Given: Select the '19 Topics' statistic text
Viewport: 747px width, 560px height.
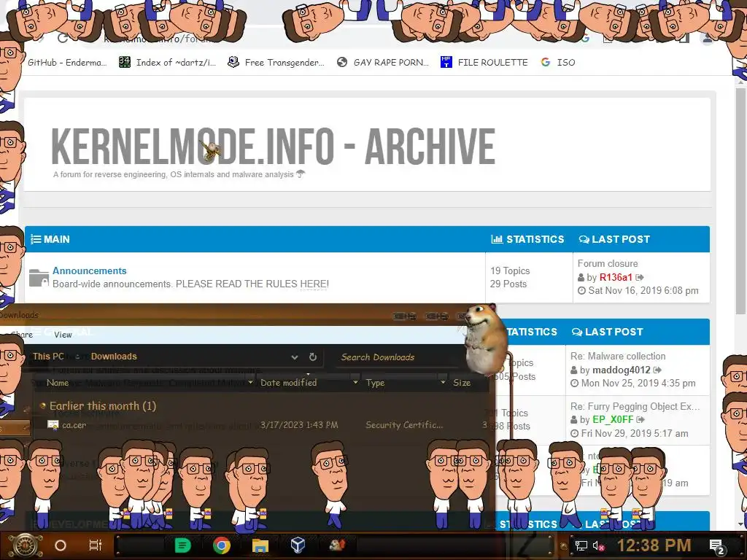Looking at the screenshot, I should 510,271.
